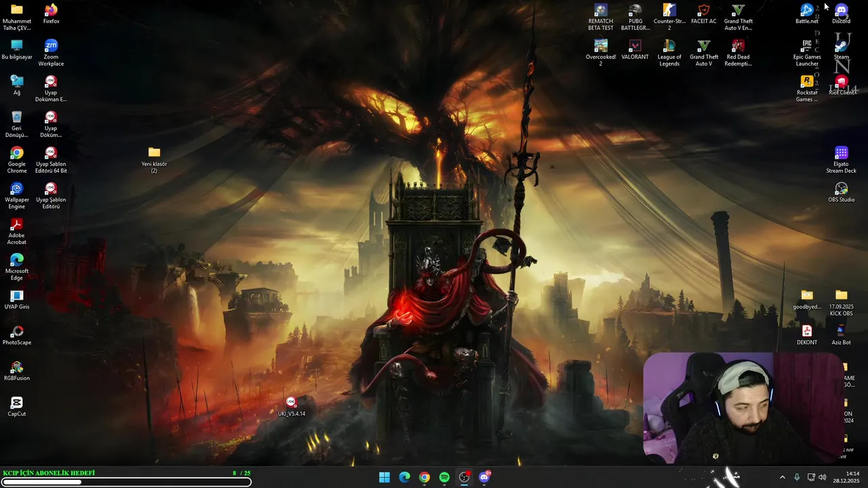Open Google Chrome from the taskbar
This screenshot has width=868, height=488.
click(x=425, y=477)
